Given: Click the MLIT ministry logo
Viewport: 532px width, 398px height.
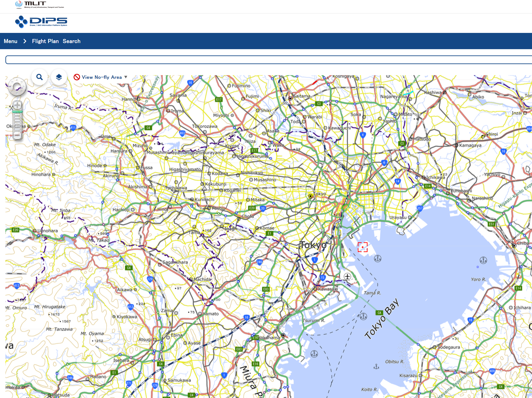Looking at the screenshot, I should pyautogui.click(x=40, y=4).
